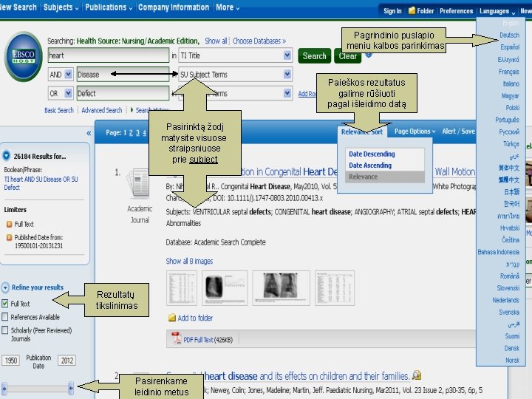Screen dimensions: 532x399
Task: Collapse the Refine your results section
Action: point(5,287)
